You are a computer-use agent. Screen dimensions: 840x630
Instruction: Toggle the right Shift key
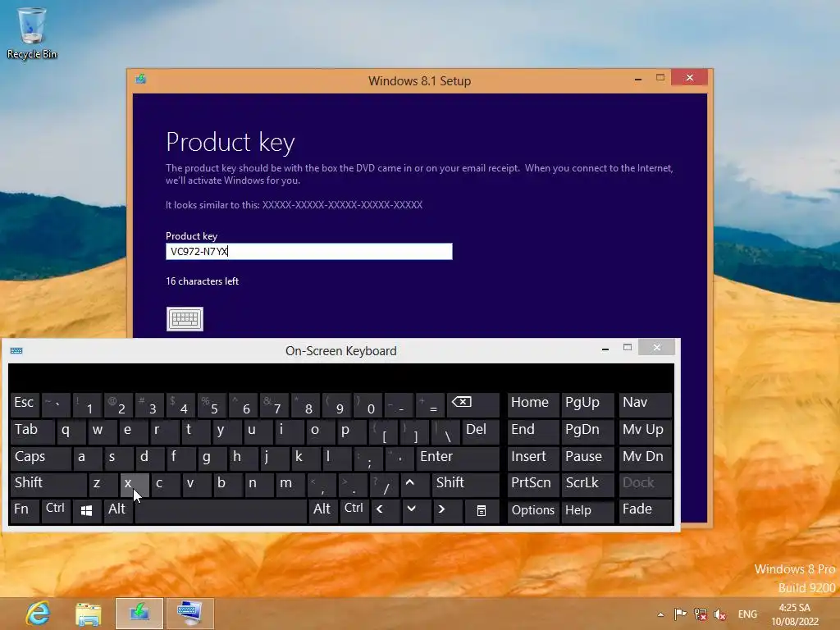point(465,484)
